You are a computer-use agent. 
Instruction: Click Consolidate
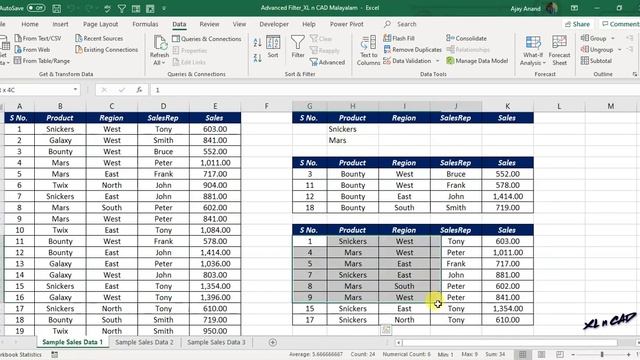coord(466,38)
